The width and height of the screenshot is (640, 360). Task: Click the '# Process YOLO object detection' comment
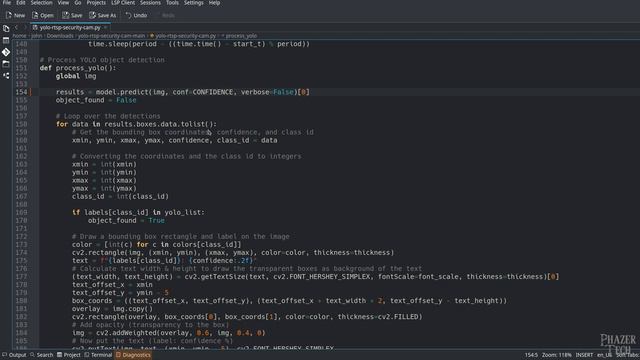[x=102, y=60]
